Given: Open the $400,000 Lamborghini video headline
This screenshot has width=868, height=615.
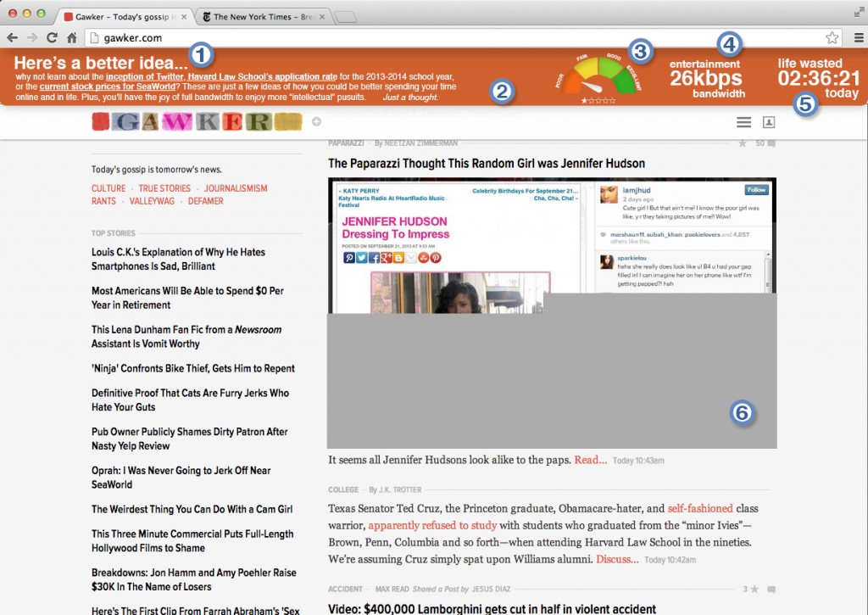Looking at the screenshot, I should coord(492,609).
